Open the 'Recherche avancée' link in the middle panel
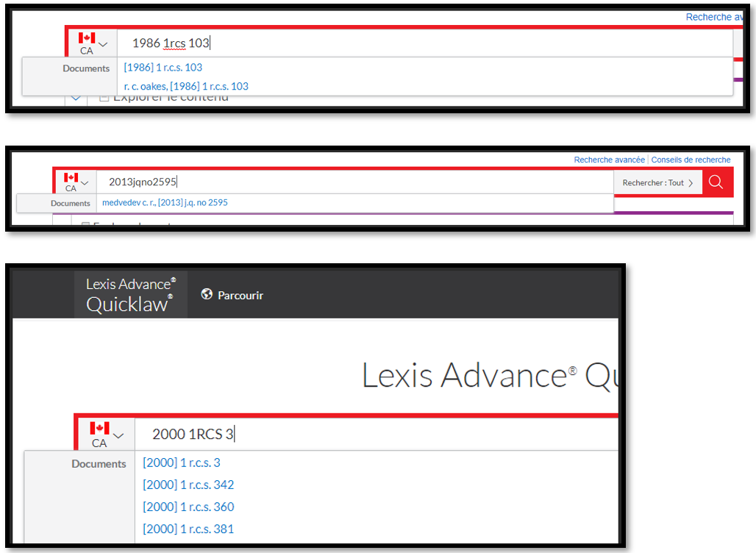This screenshot has width=756, height=553. tap(609, 160)
